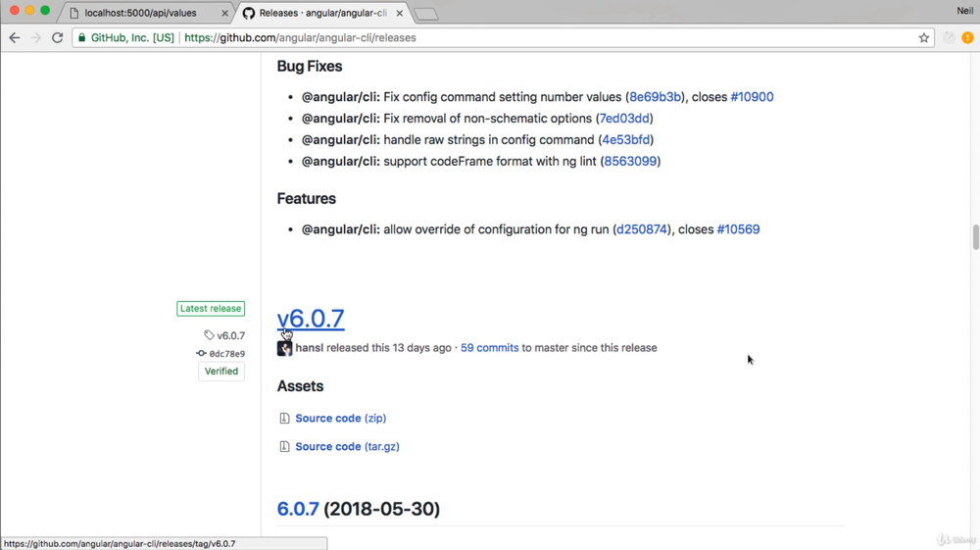The height and width of the screenshot is (550, 980).
Task: Click the zip file icon beside Source code
Action: [x=284, y=418]
